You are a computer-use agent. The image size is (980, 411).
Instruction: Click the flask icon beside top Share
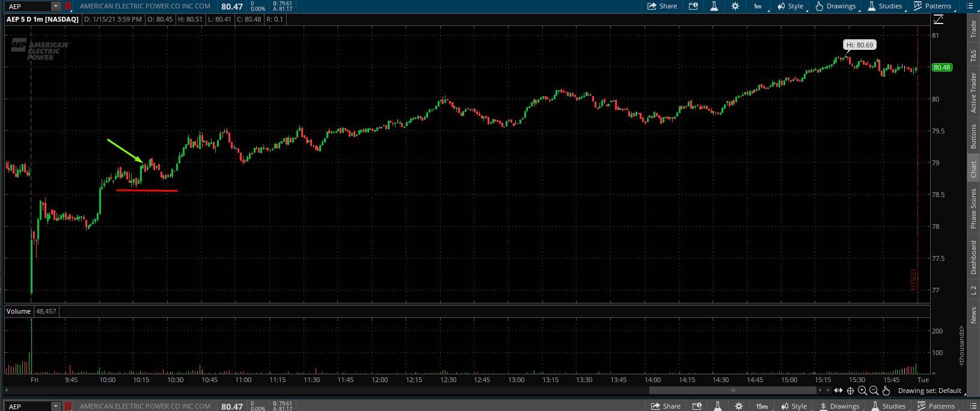pyautogui.click(x=714, y=6)
